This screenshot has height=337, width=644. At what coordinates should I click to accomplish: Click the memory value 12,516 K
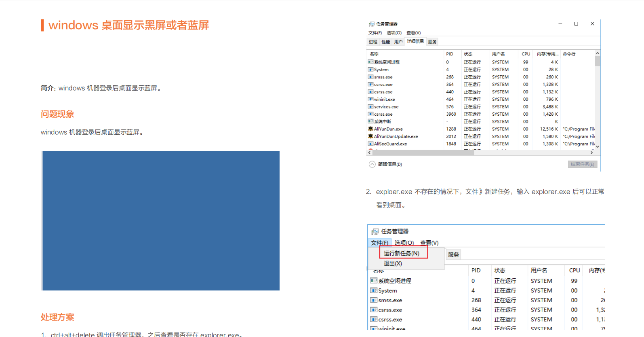tap(549, 129)
